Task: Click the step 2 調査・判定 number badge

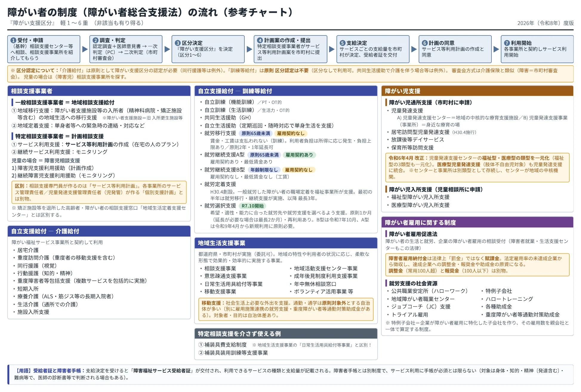Action: (x=95, y=40)
